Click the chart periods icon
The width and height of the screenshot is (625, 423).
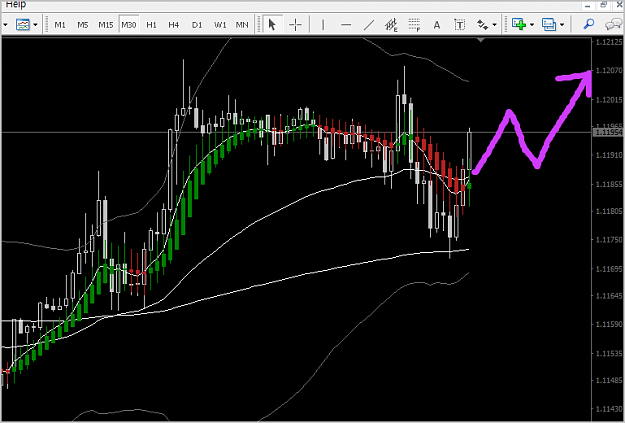coord(549,25)
